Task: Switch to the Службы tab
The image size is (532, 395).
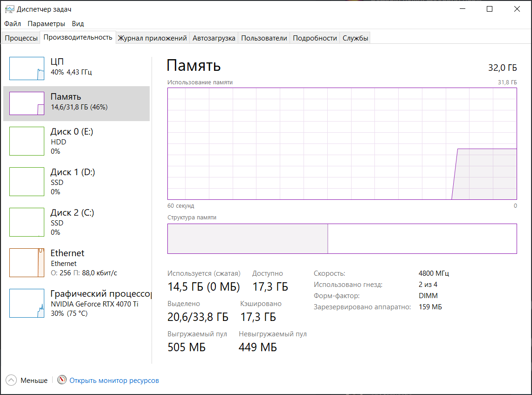Action: click(355, 38)
